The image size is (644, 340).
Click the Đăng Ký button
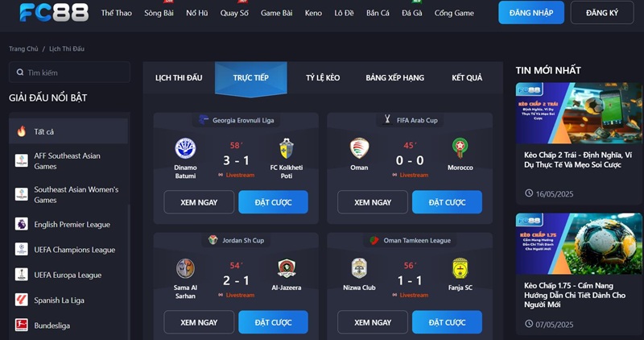pyautogui.click(x=602, y=13)
